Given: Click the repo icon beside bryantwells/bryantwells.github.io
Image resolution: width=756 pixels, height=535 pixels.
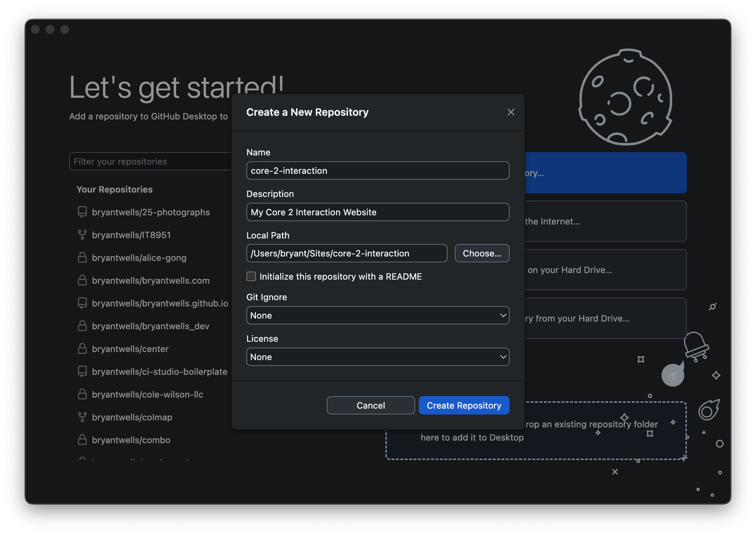Looking at the screenshot, I should click(82, 303).
